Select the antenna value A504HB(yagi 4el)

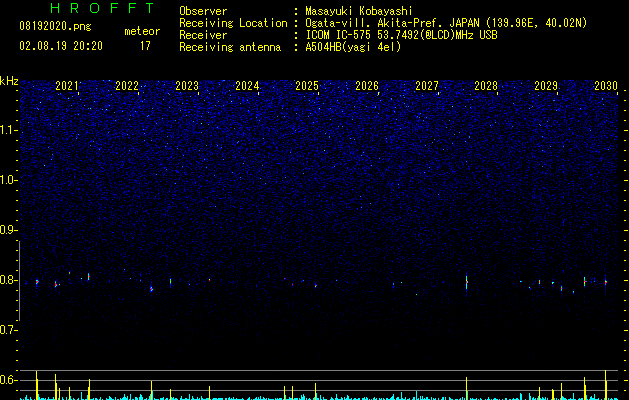click(353, 47)
